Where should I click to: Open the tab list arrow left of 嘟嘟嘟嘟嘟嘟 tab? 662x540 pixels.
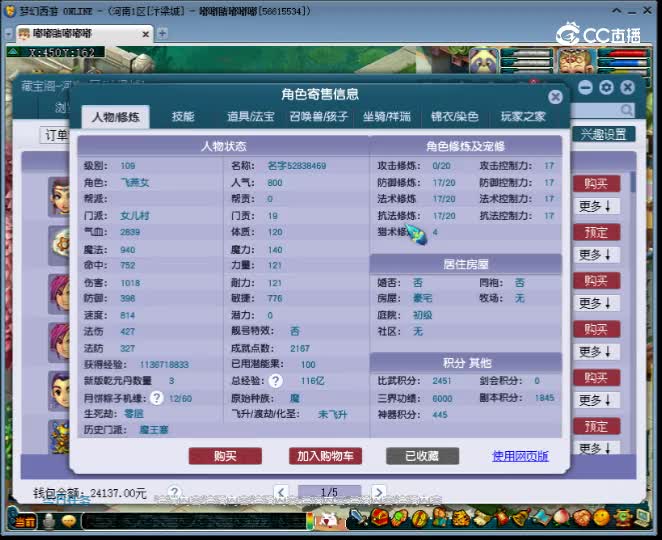click(x=9, y=35)
